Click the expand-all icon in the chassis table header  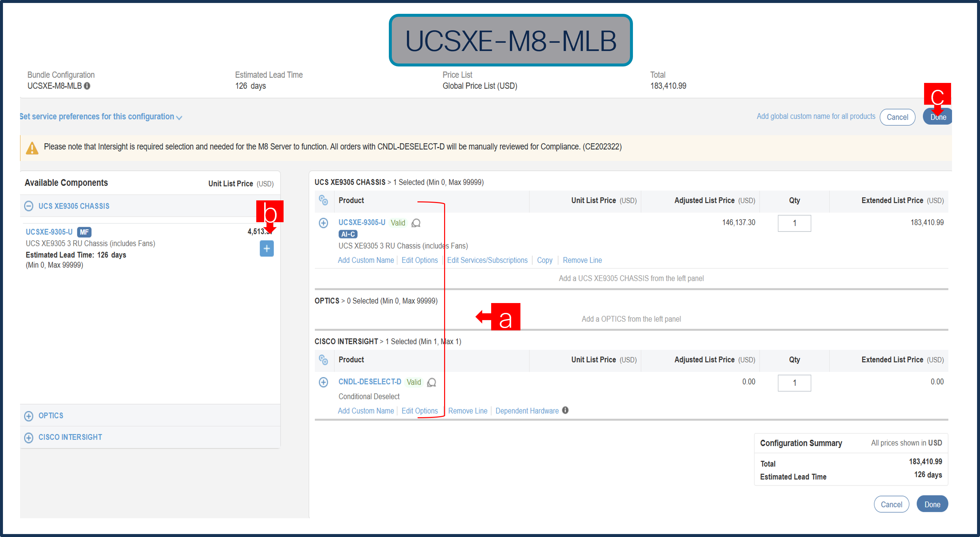pyautogui.click(x=323, y=200)
